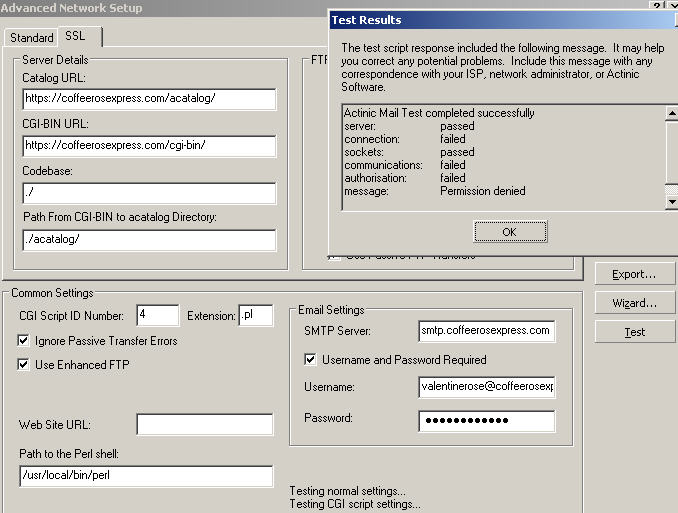
Task: Toggle Ignore Passive Transfer Errors checkbox
Action: pyautogui.click(x=24, y=341)
